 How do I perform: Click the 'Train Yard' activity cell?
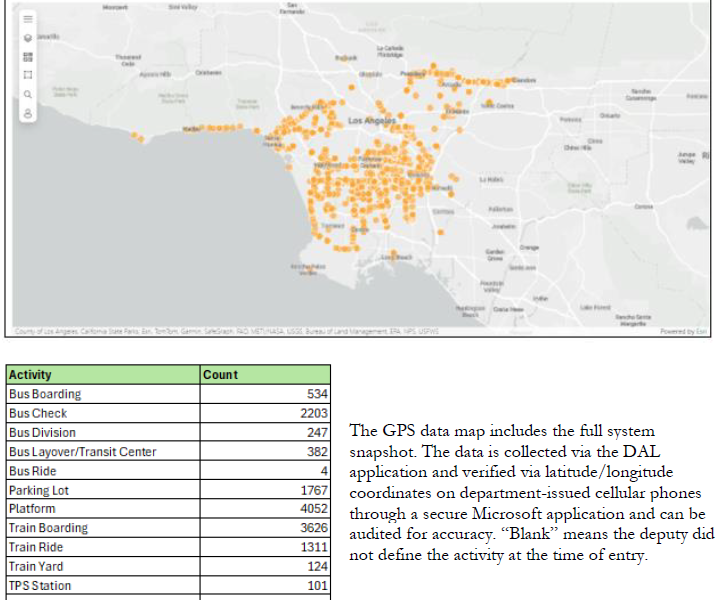coord(36,567)
